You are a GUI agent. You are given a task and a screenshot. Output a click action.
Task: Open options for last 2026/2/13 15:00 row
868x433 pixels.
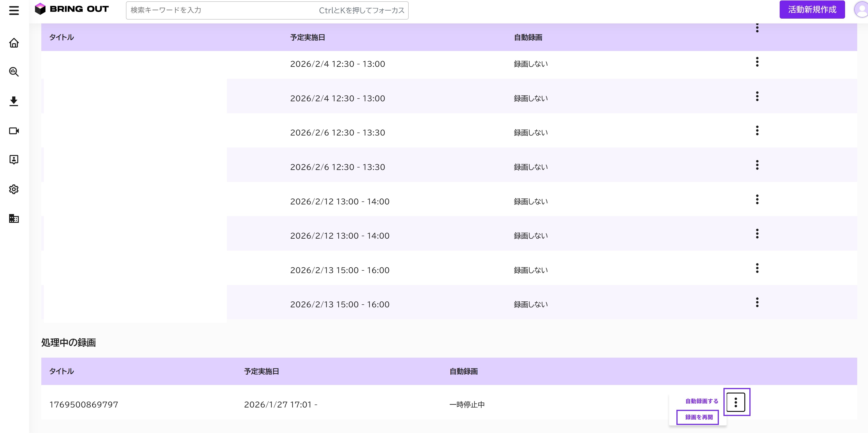[757, 302]
